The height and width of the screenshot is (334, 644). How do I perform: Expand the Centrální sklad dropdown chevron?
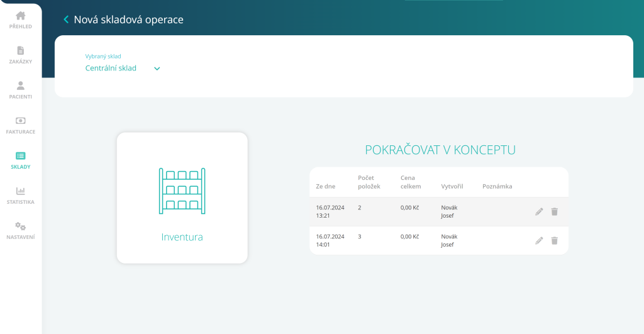[157, 69]
